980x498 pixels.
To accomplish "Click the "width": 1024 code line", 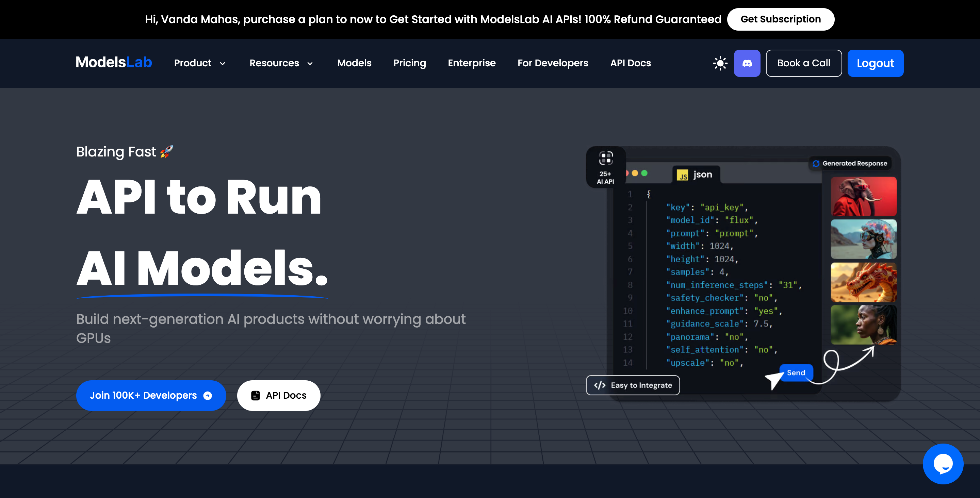I will (700, 247).
